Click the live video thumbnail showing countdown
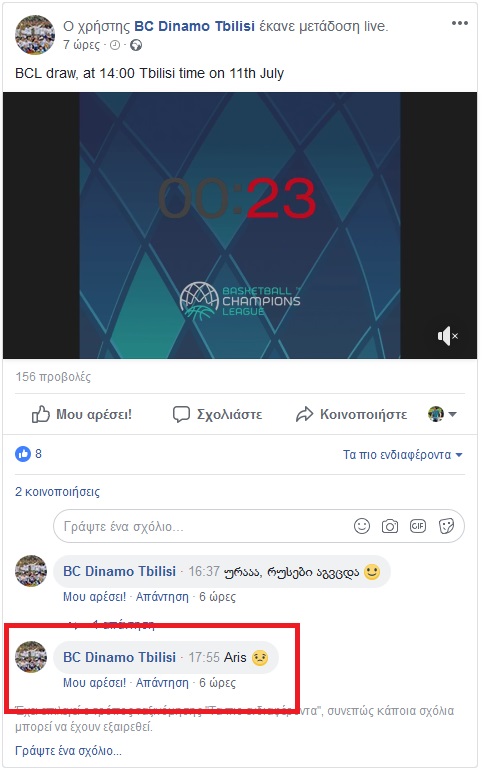The width and height of the screenshot is (490, 775). coord(240,225)
